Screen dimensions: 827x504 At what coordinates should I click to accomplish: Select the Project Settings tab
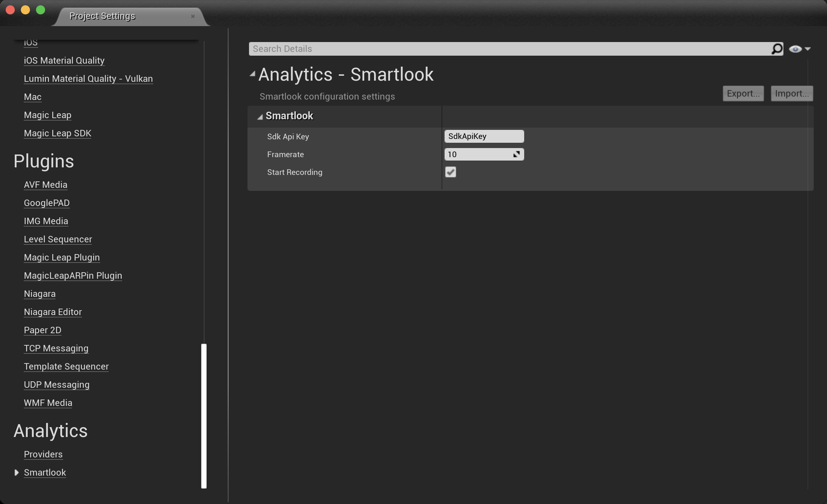[x=102, y=16]
